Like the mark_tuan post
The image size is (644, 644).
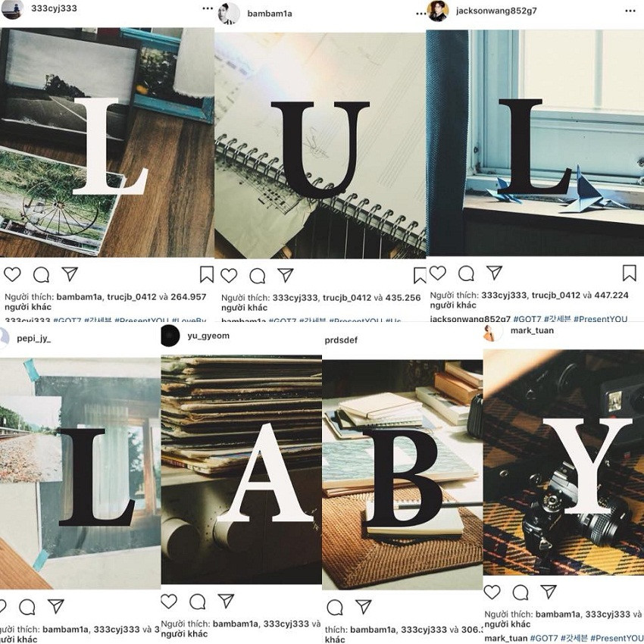(492, 592)
